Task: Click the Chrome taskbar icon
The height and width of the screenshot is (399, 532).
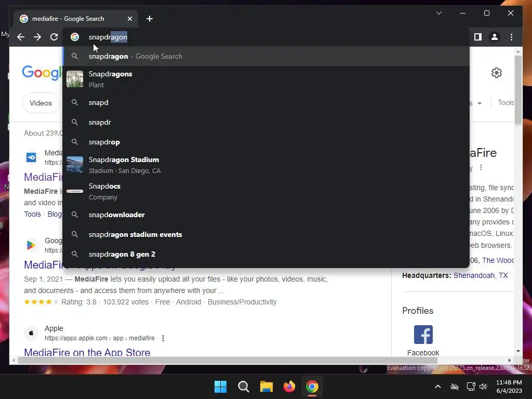Action: [x=312, y=387]
